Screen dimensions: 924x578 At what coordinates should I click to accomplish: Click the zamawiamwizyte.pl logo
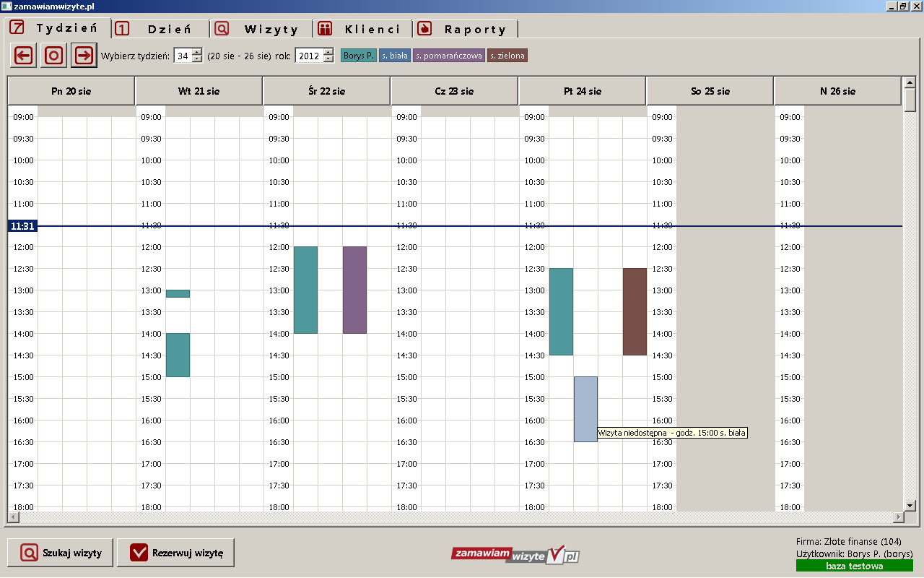click(x=515, y=554)
